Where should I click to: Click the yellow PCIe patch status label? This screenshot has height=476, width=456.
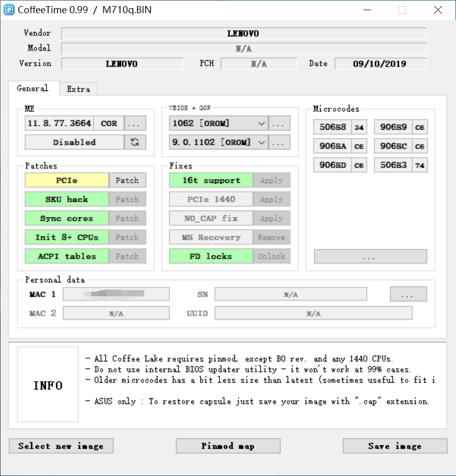67,180
